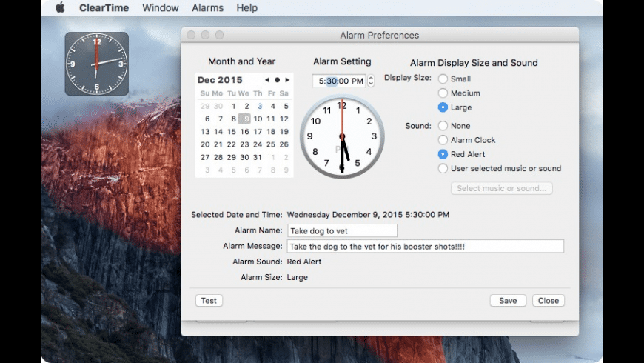644x363 pixels.
Task: Jump to today using calendar dot
Action: click(277, 80)
